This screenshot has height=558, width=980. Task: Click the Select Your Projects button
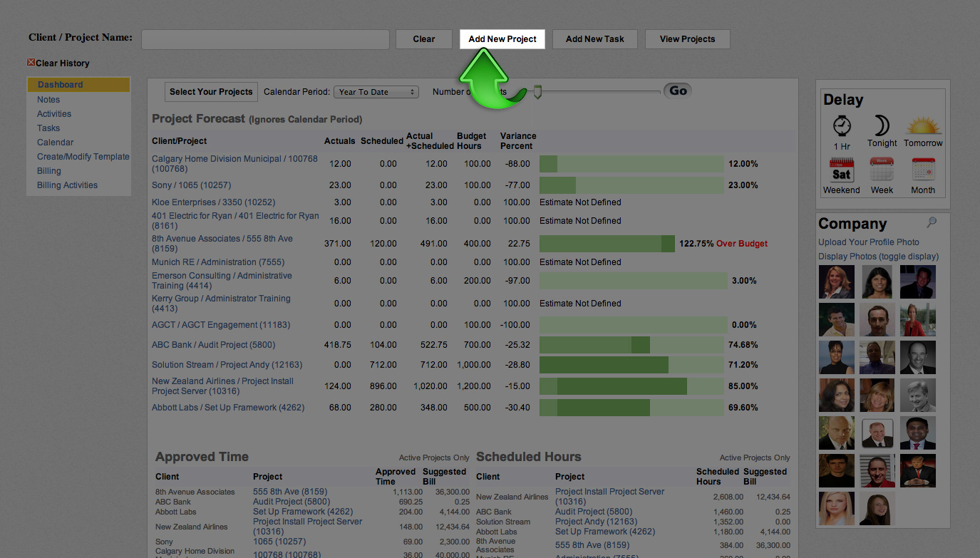point(211,92)
